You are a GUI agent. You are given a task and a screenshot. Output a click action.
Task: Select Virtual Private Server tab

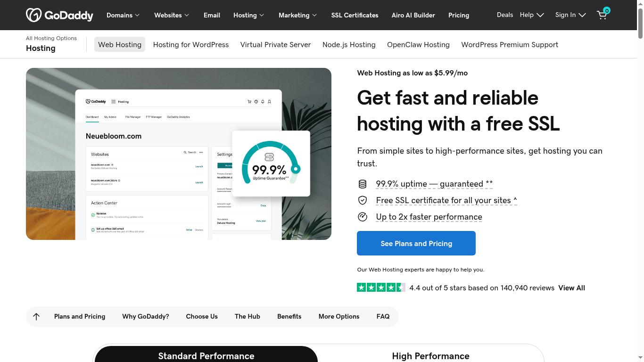click(x=275, y=44)
